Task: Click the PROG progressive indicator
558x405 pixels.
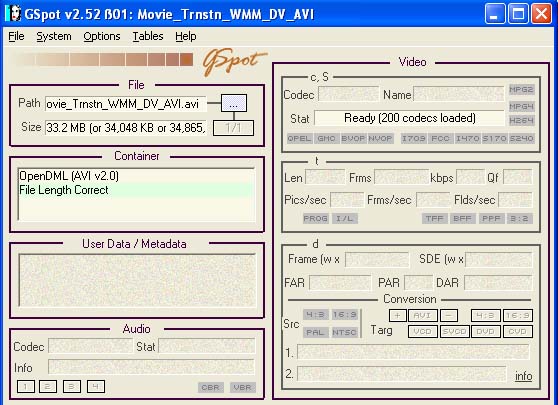Action: (x=315, y=218)
